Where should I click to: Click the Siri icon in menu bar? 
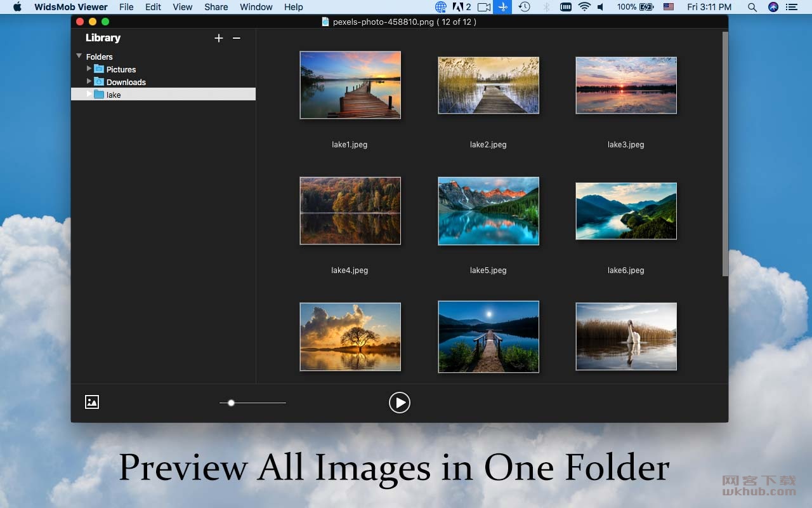tap(773, 7)
